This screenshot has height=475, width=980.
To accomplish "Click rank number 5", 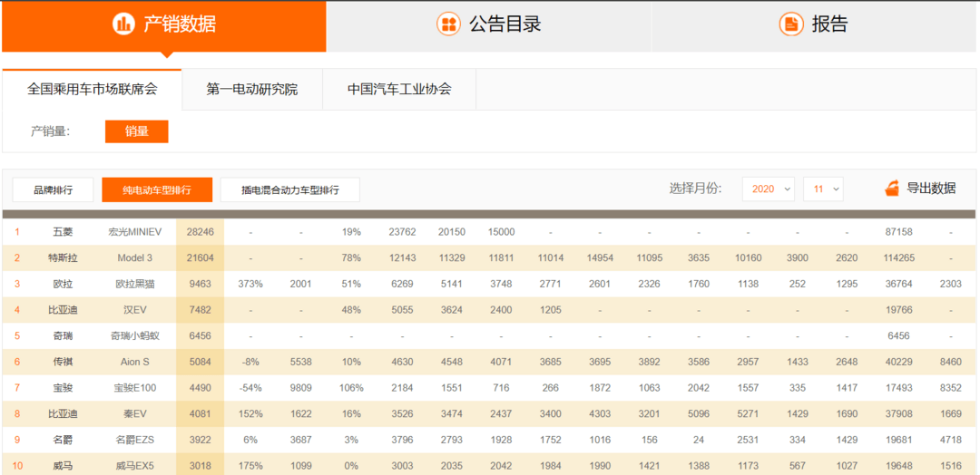I will [x=17, y=335].
